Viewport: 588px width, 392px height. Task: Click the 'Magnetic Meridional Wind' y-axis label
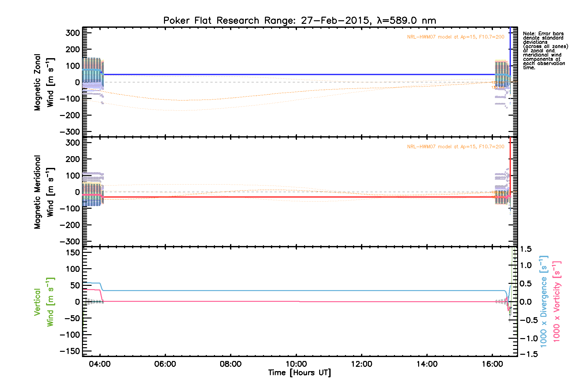(x=44, y=192)
